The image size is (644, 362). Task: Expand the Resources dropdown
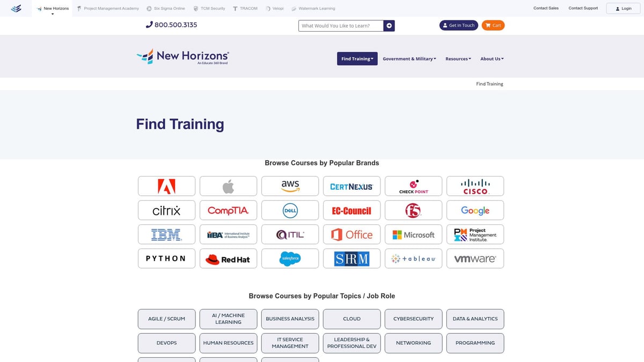(458, 58)
